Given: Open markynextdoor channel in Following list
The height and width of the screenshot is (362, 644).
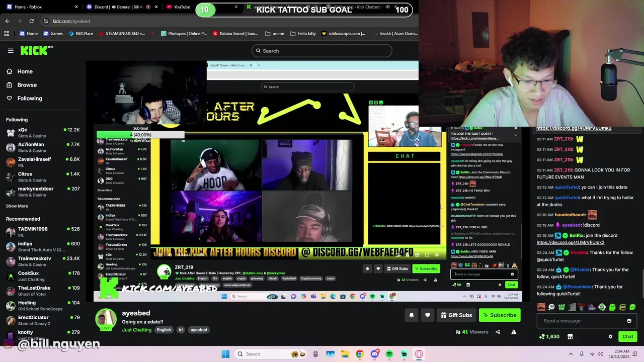Looking at the screenshot, I should [x=43, y=192].
